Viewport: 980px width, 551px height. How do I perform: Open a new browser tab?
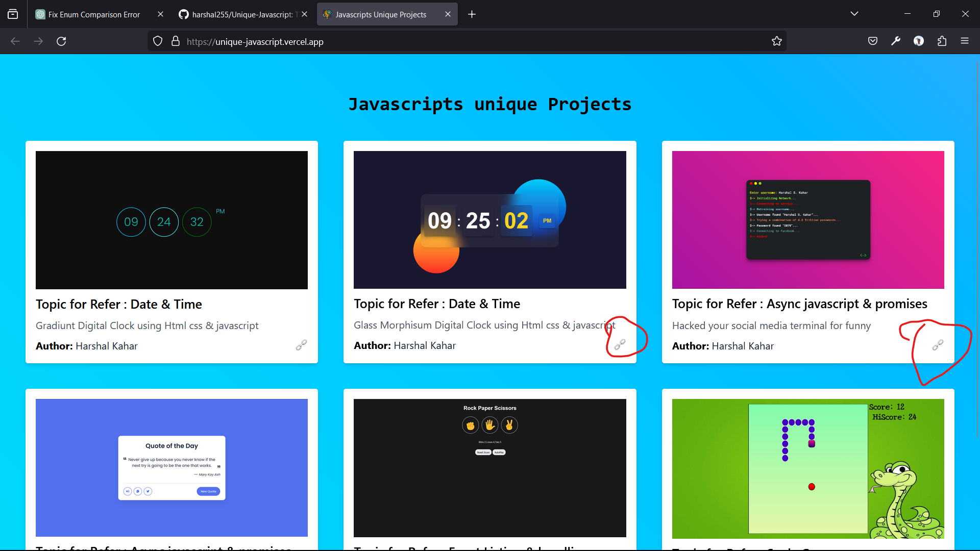pyautogui.click(x=472, y=14)
